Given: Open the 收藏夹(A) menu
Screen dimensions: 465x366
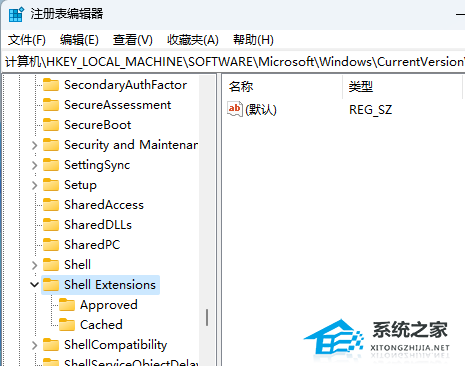Looking at the screenshot, I should [x=193, y=40].
